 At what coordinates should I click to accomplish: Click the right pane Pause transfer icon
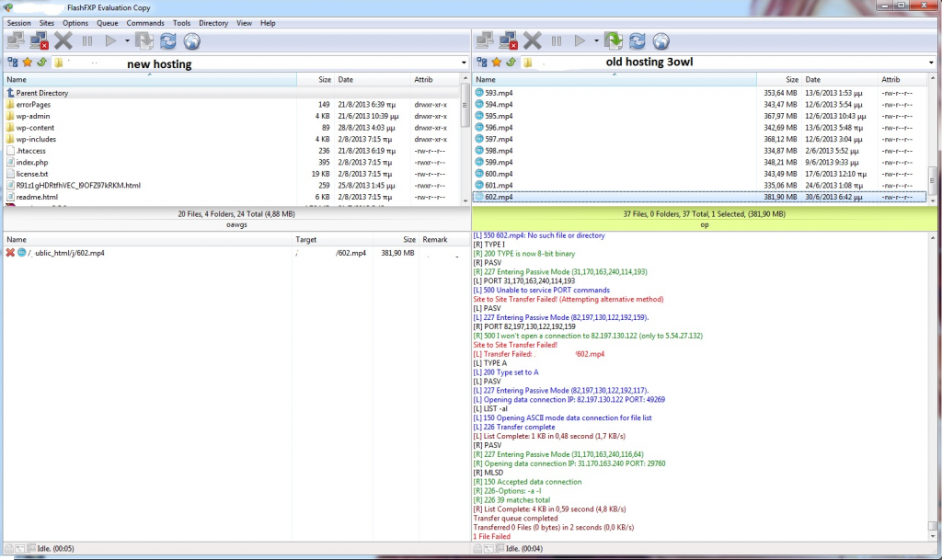557,40
